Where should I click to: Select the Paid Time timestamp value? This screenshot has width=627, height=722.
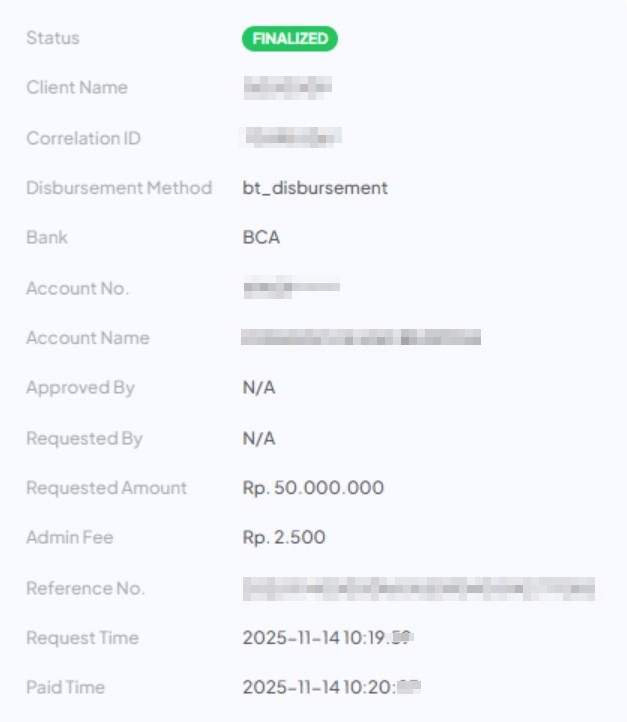(x=330, y=688)
